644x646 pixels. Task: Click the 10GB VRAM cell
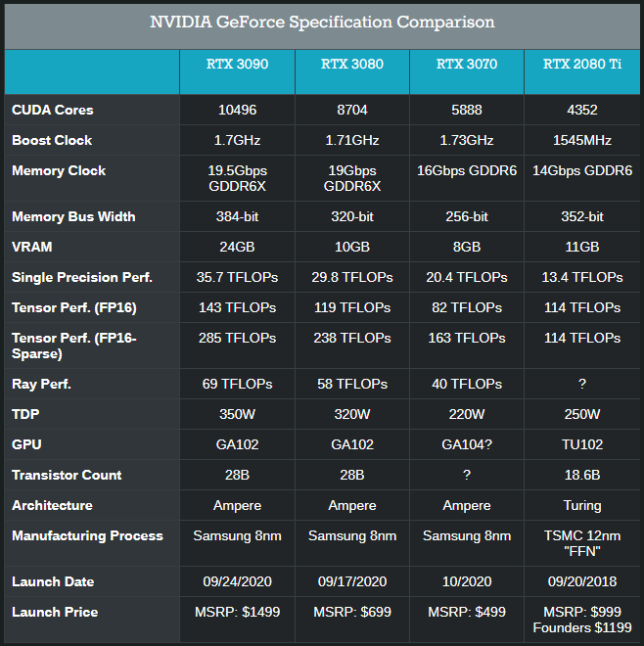pos(352,248)
